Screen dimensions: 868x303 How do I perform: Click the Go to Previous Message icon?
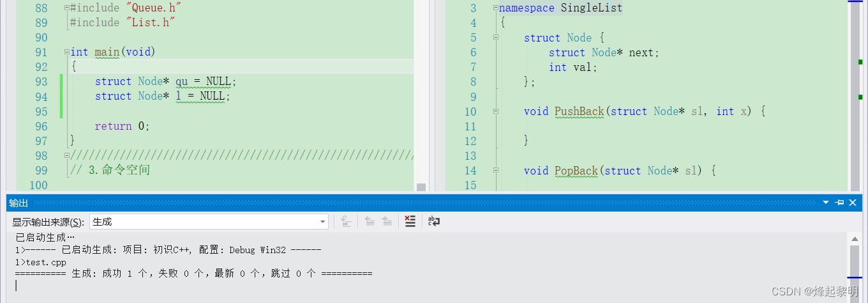[x=370, y=221]
